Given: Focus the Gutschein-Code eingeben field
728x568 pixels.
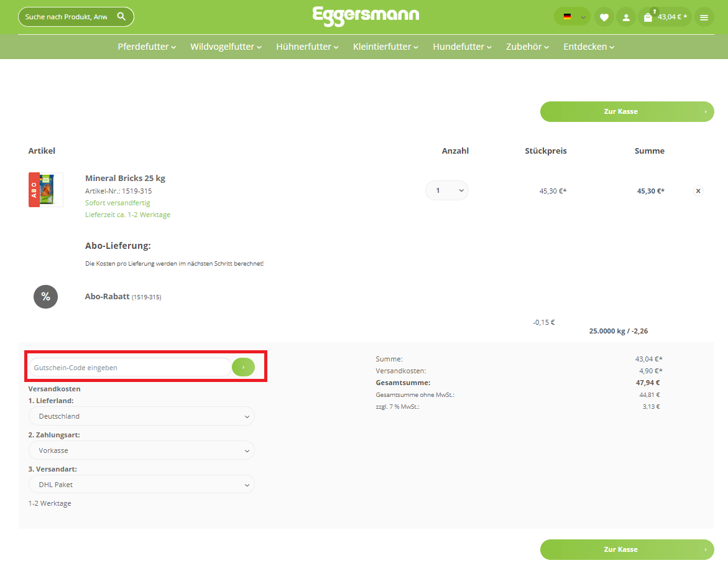Looking at the screenshot, I should coord(130,368).
